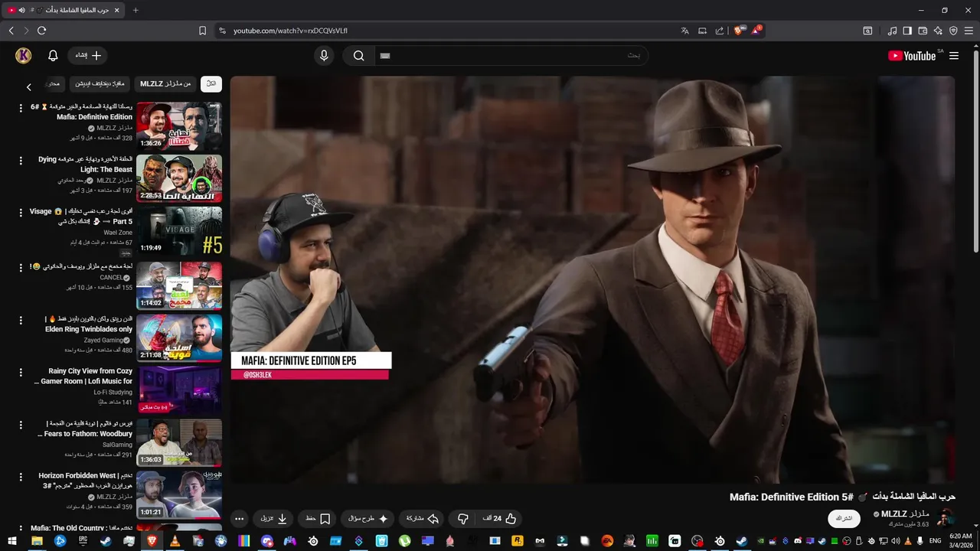Screen dimensions: 980x551
Task: Open Brave Rewards triangle icon
Action: 756,31
